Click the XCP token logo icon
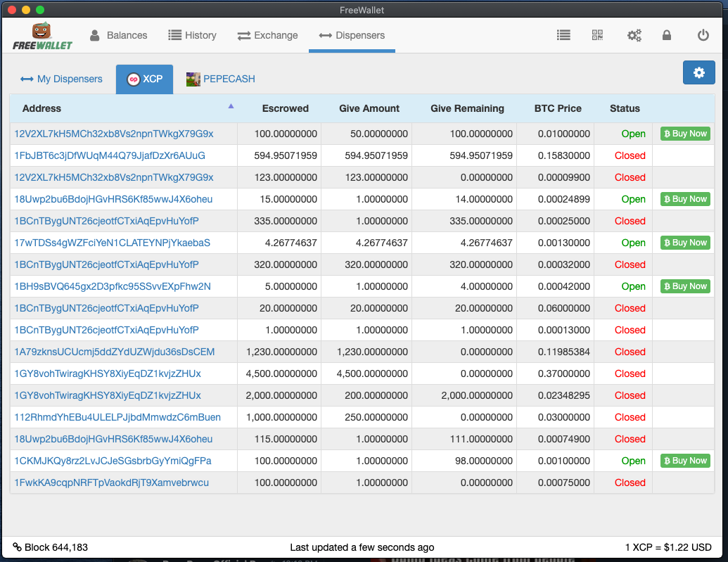 point(133,79)
